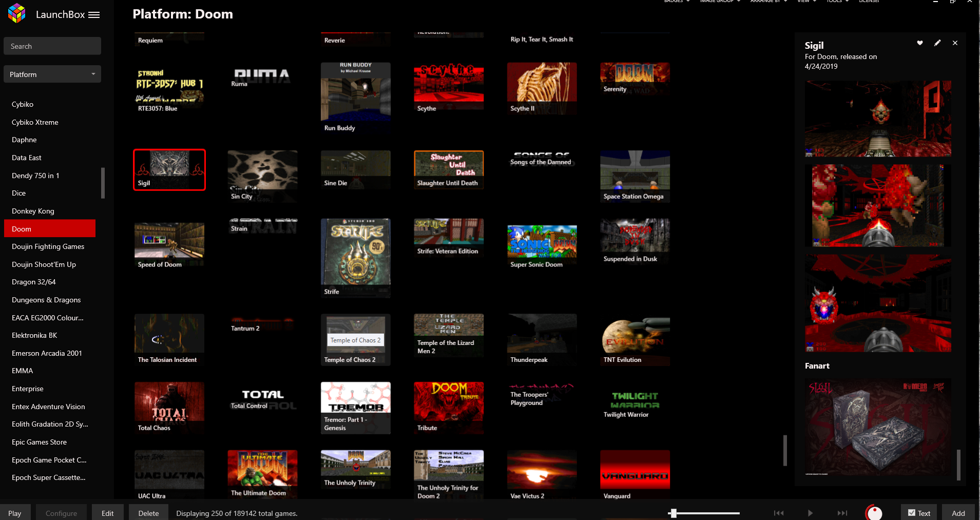Adjust the red volume knob
The width and height of the screenshot is (980, 520).
pyautogui.click(x=874, y=513)
